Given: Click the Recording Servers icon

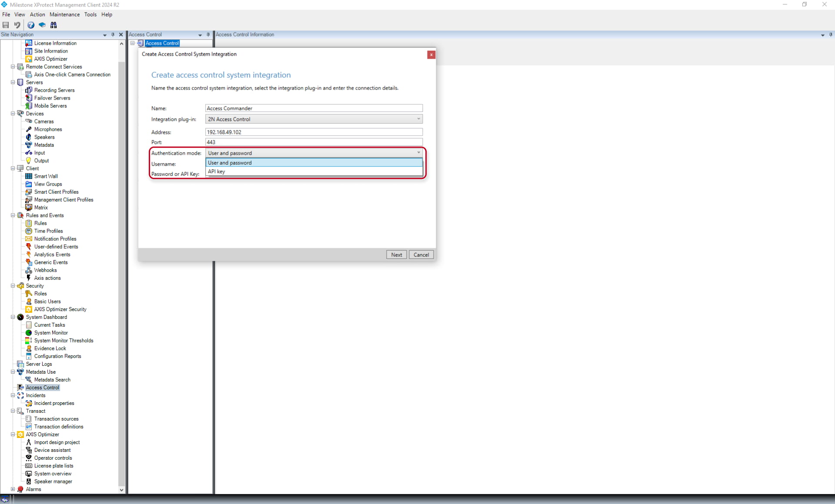Looking at the screenshot, I should point(29,90).
